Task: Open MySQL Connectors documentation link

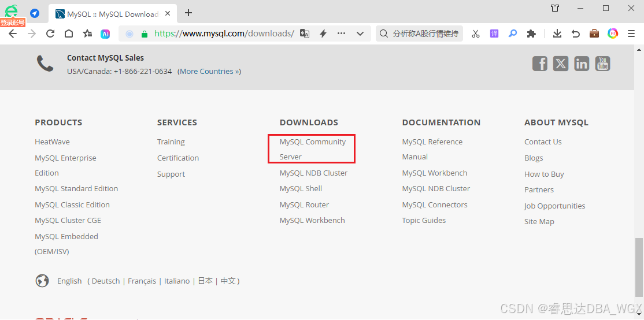Action: click(x=435, y=204)
